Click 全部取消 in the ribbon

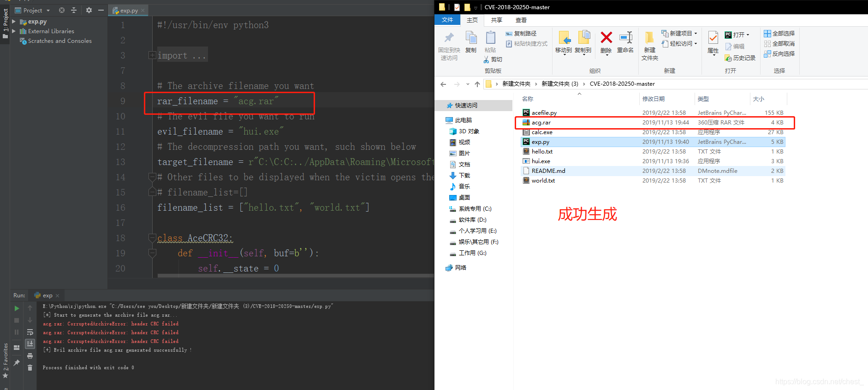pyautogui.click(x=779, y=44)
